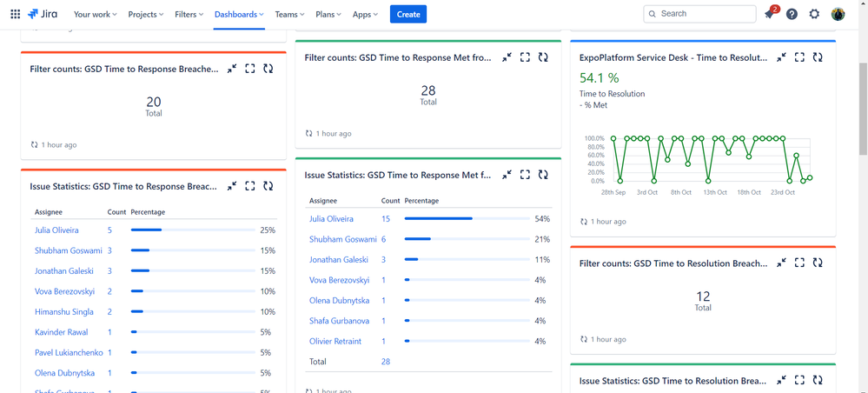This screenshot has width=868, height=393.
Task: Refresh the Issue Statistics Resolution Breached gadget
Action: click(818, 381)
